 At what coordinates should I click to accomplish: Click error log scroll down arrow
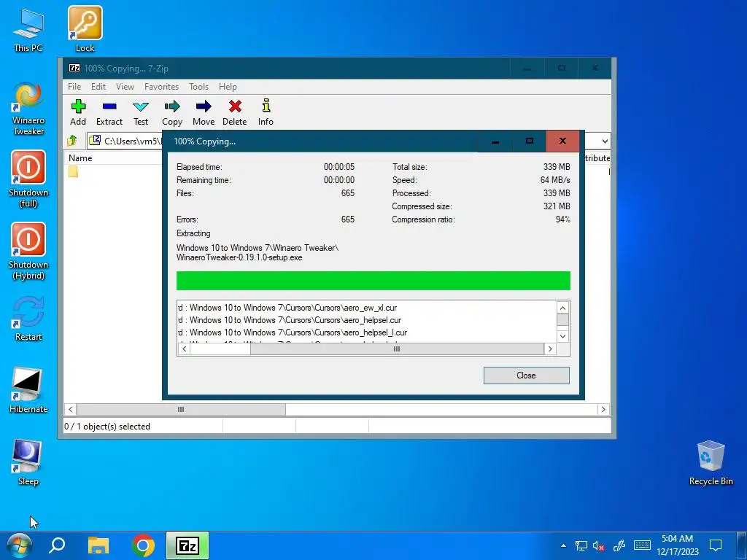pyautogui.click(x=562, y=336)
